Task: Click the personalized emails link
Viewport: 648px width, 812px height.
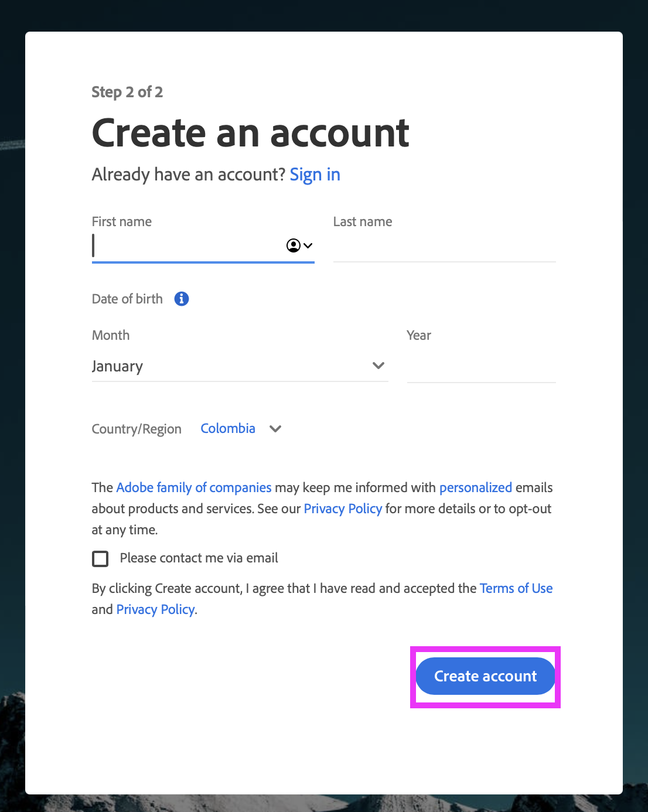Action: point(476,487)
